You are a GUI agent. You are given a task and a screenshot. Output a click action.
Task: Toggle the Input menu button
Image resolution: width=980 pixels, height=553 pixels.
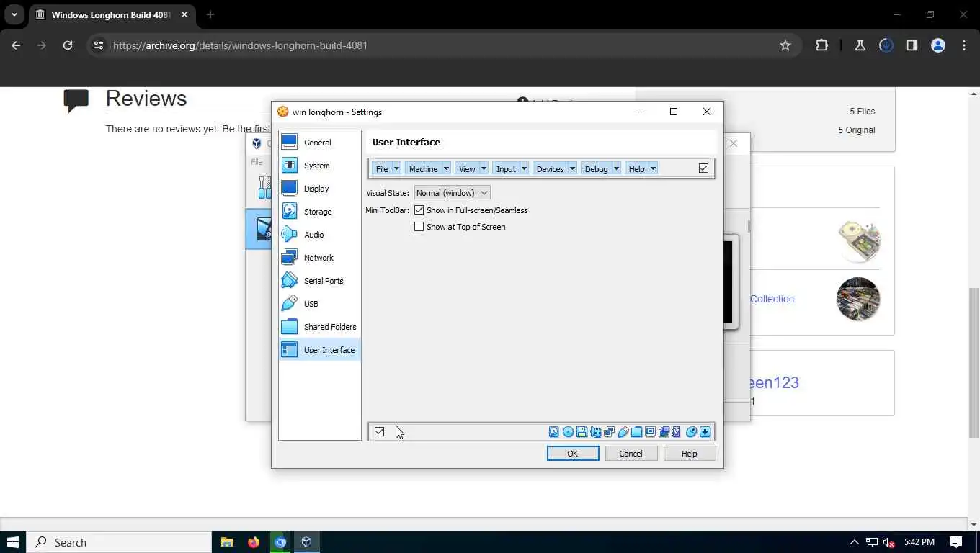(x=506, y=168)
